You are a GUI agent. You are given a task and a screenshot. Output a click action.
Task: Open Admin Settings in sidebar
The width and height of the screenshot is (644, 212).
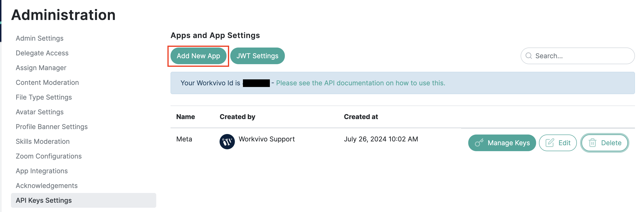pyautogui.click(x=40, y=38)
